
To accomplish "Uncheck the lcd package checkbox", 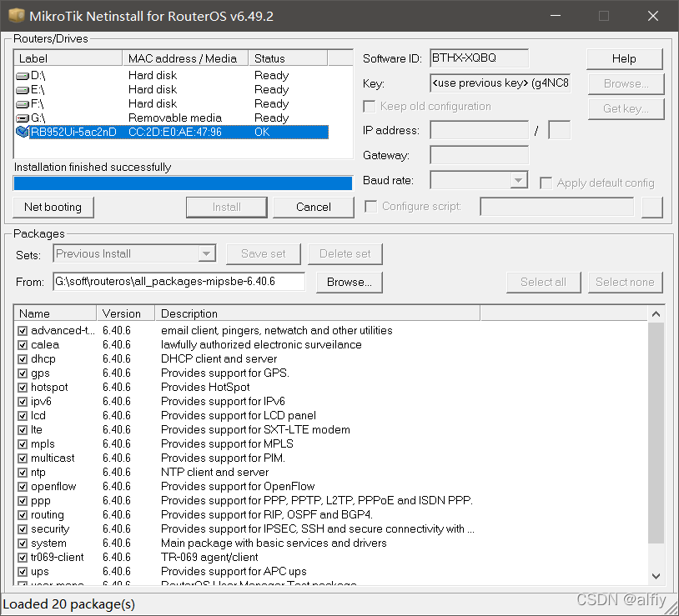I will (23, 416).
